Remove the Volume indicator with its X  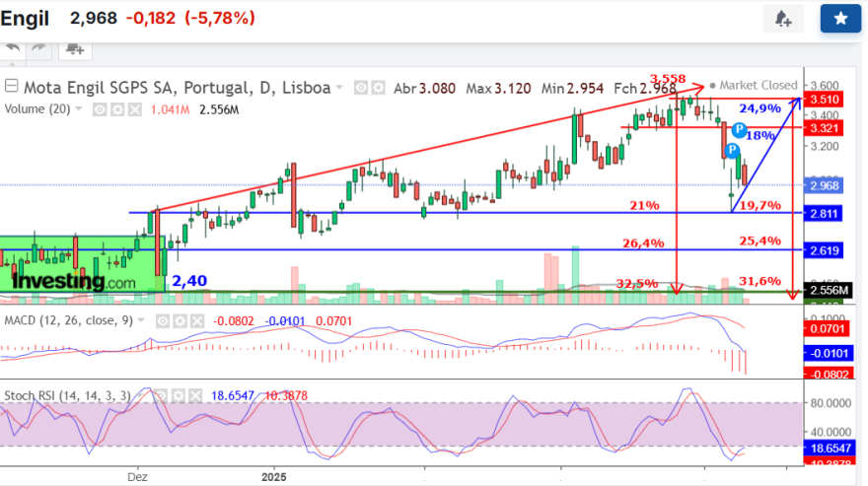click(134, 109)
